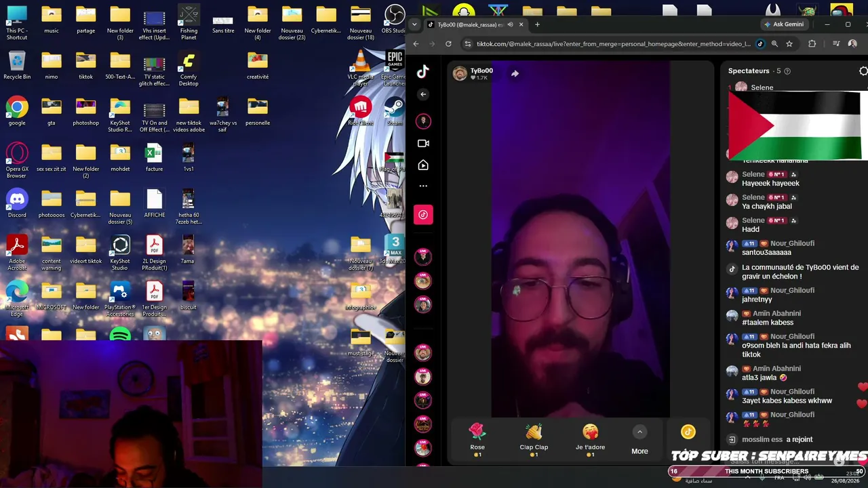The height and width of the screenshot is (488, 868).
Task: Bookmark this page with the star icon
Action: coord(789,44)
